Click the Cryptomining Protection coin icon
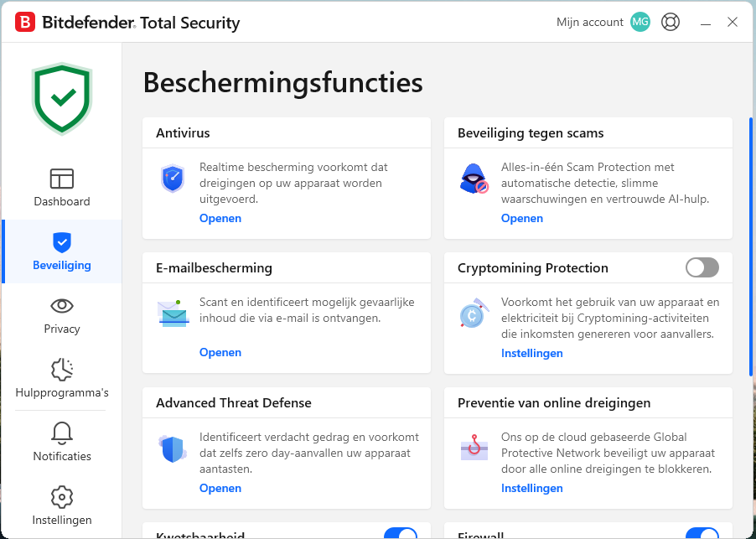Viewport: 756px width, 539px height. click(474, 314)
